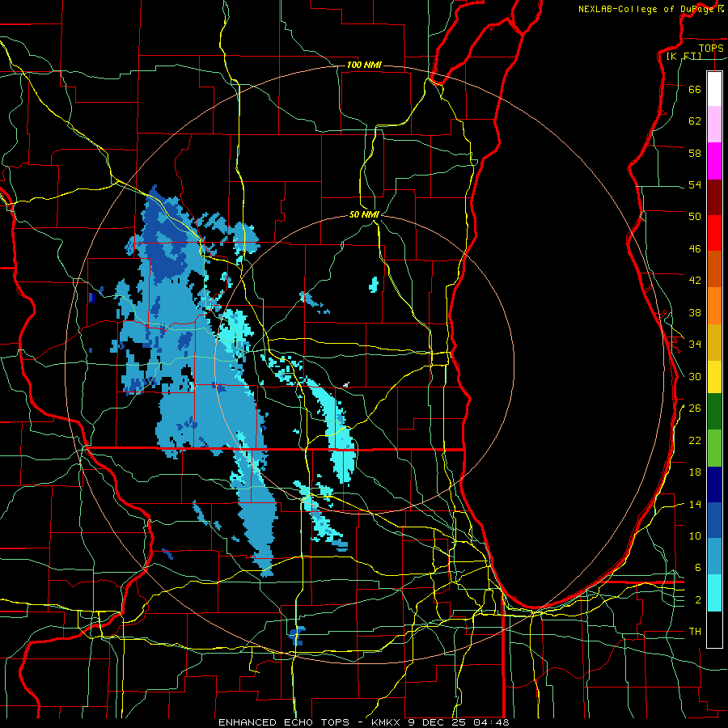
Task: Pick the bright red legend swatch
Action: 714,233
